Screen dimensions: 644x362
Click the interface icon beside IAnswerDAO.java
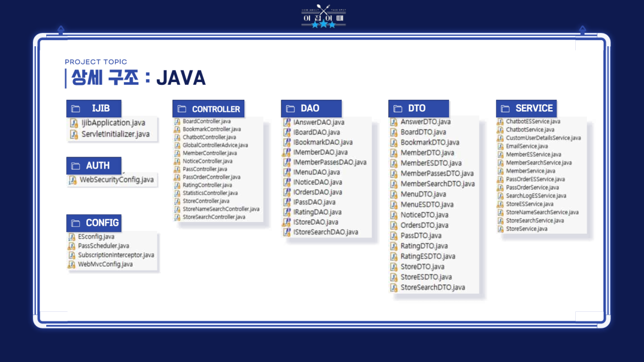click(x=287, y=122)
